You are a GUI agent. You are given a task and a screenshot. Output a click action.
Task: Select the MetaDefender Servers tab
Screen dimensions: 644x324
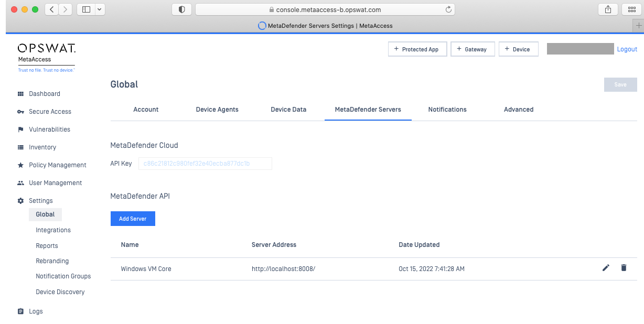pos(368,110)
